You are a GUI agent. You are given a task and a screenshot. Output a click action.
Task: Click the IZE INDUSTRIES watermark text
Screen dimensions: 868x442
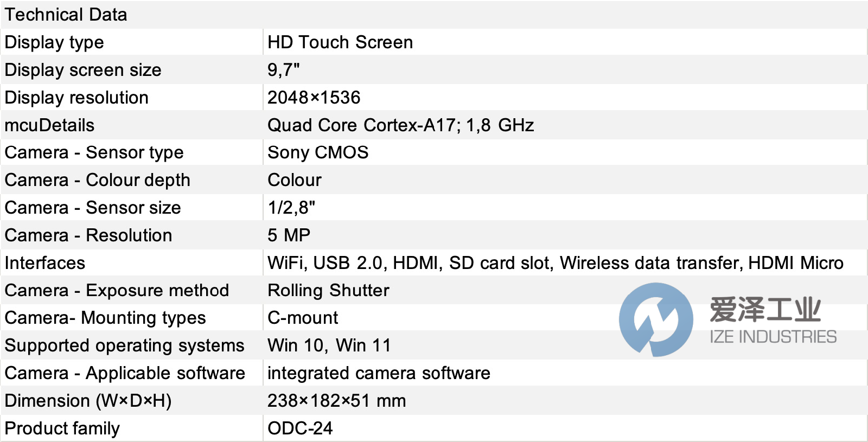pos(773,337)
